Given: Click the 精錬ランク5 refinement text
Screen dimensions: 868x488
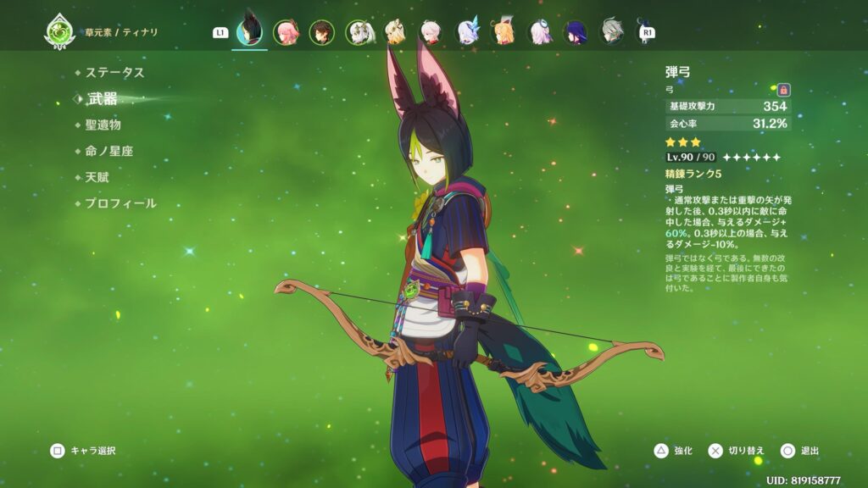Looking at the screenshot, I should pos(693,174).
